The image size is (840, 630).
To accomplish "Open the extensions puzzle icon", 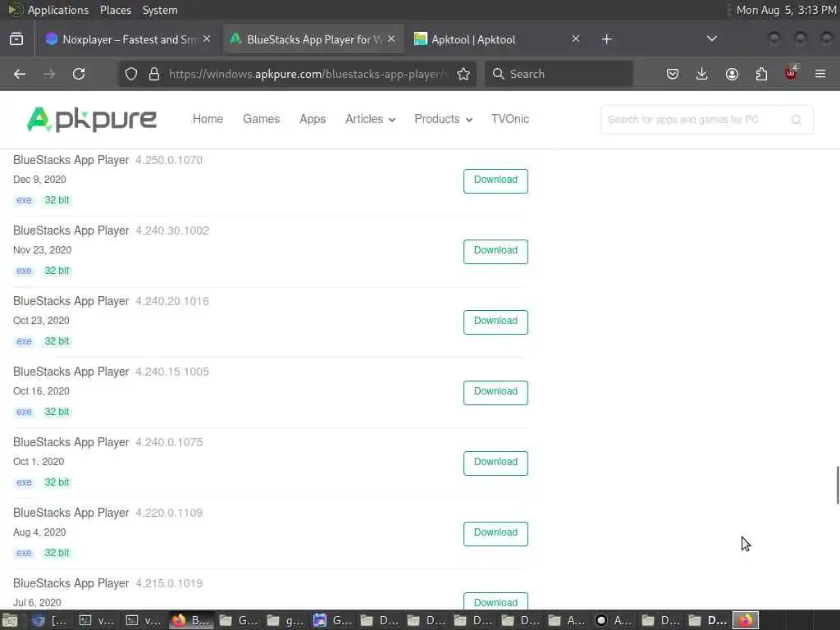I will (761, 74).
